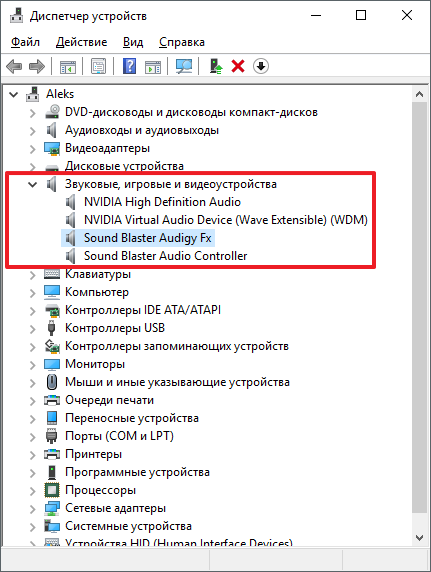Click the Back arrow toolbar icon
Screen dimensions: 431x572
click(x=14, y=66)
